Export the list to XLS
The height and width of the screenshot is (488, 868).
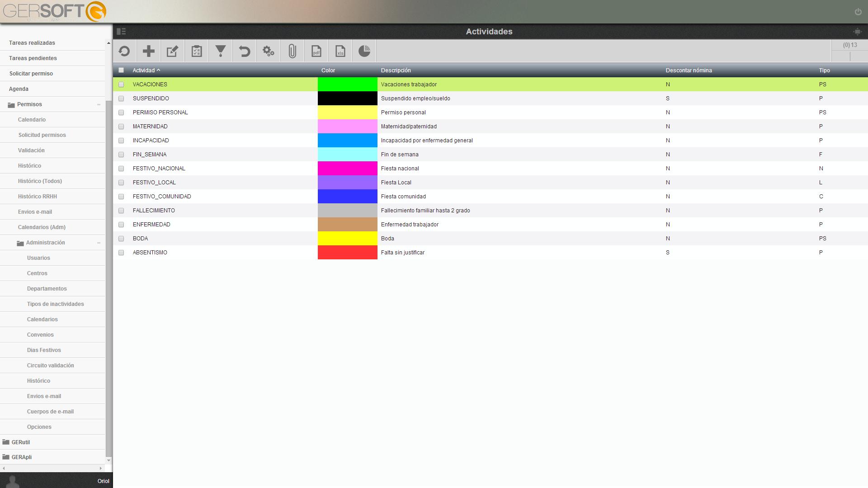click(x=340, y=51)
